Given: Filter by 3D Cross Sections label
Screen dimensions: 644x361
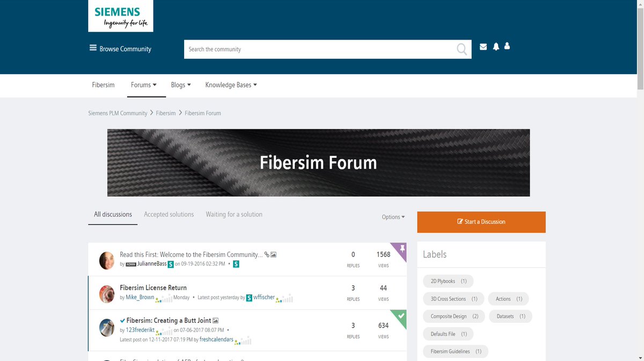Looking at the screenshot, I should pyautogui.click(x=454, y=299).
